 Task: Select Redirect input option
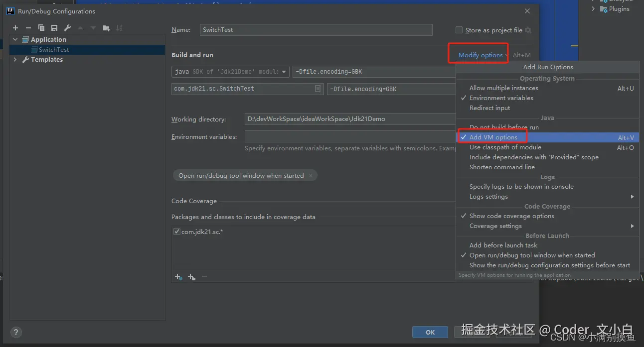coord(547,108)
